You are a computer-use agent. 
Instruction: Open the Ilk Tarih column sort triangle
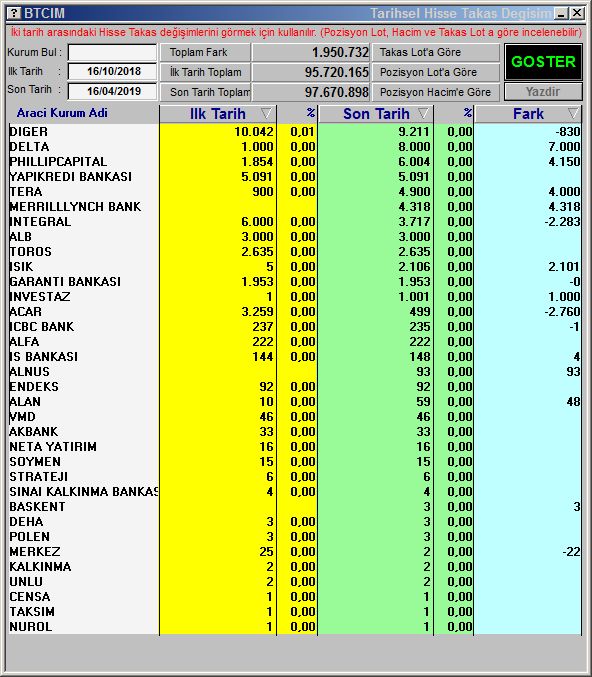click(266, 114)
